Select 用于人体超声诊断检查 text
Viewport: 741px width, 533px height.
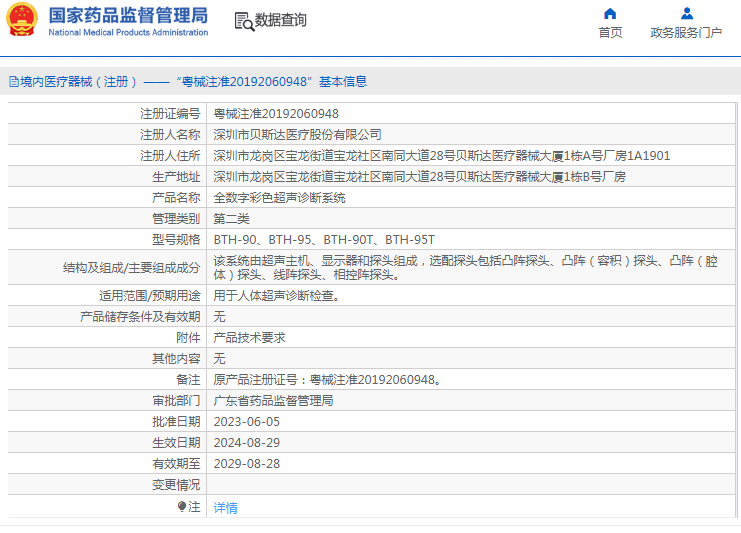276,296
